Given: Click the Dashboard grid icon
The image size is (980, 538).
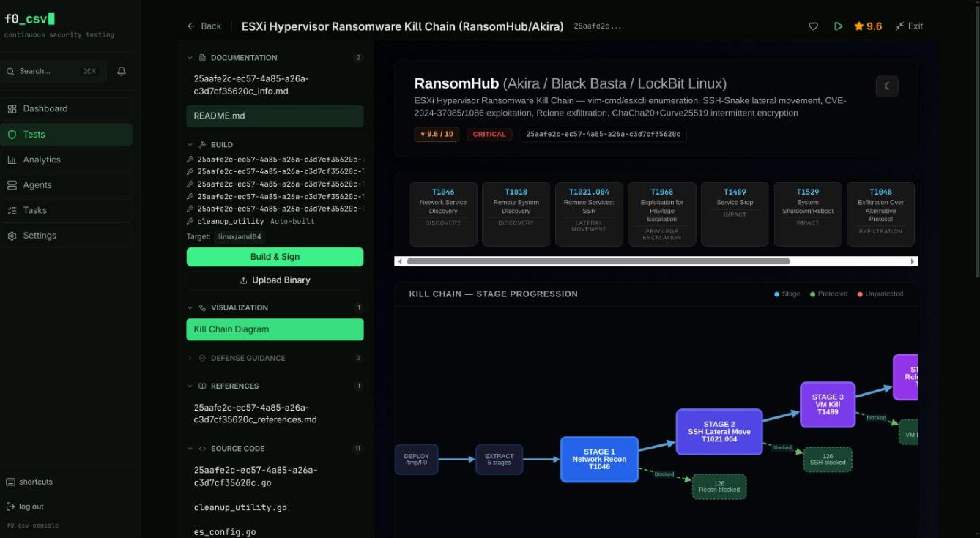Looking at the screenshot, I should tap(12, 109).
